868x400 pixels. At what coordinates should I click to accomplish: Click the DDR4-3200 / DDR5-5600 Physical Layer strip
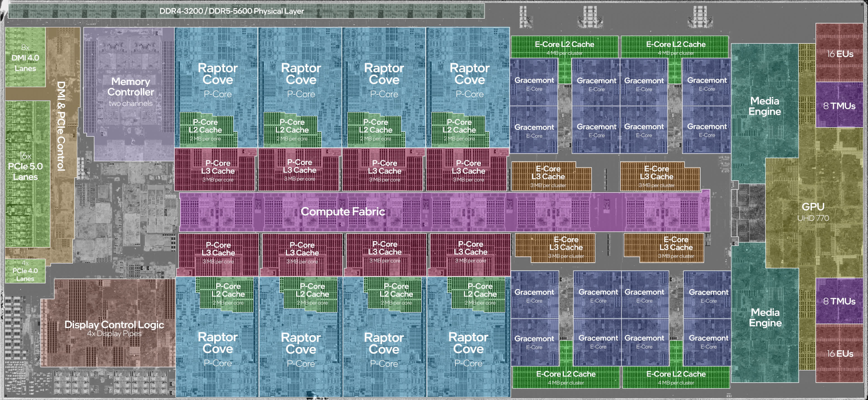pyautogui.click(x=232, y=11)
